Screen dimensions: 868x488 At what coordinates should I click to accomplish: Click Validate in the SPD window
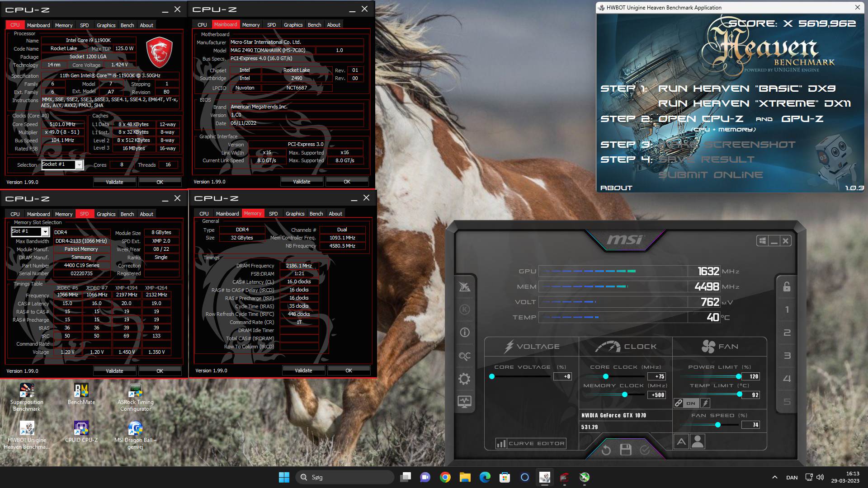coord(114,371)
